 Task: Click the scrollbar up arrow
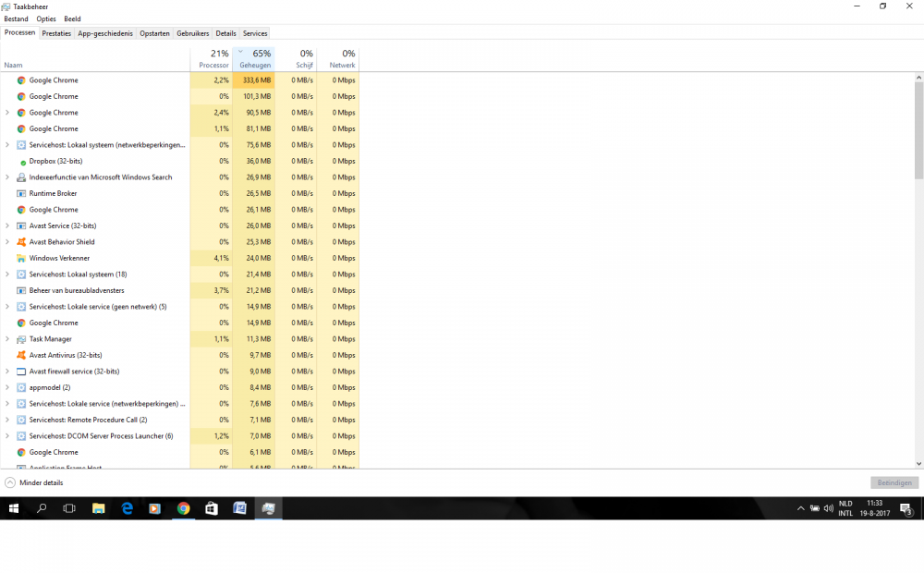(x=918, y=78)
